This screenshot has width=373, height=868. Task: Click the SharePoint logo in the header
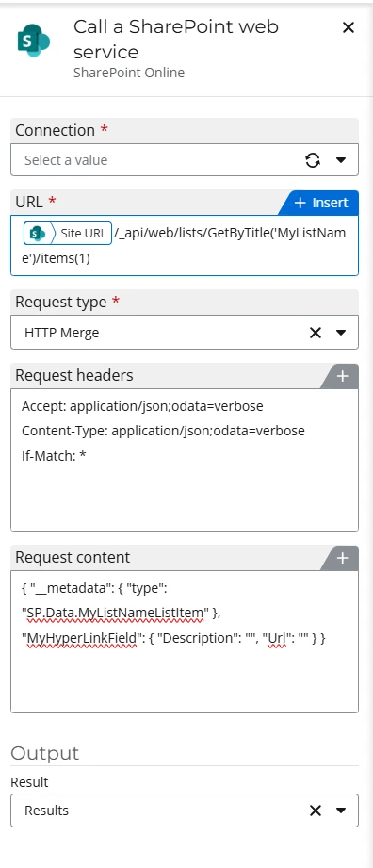[x=34, y=41]
